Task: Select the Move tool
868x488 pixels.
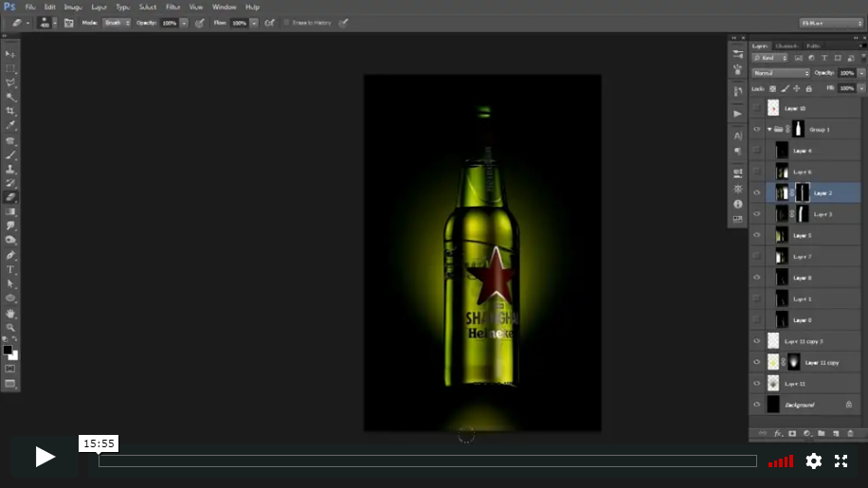Action: tap(10, 54)
